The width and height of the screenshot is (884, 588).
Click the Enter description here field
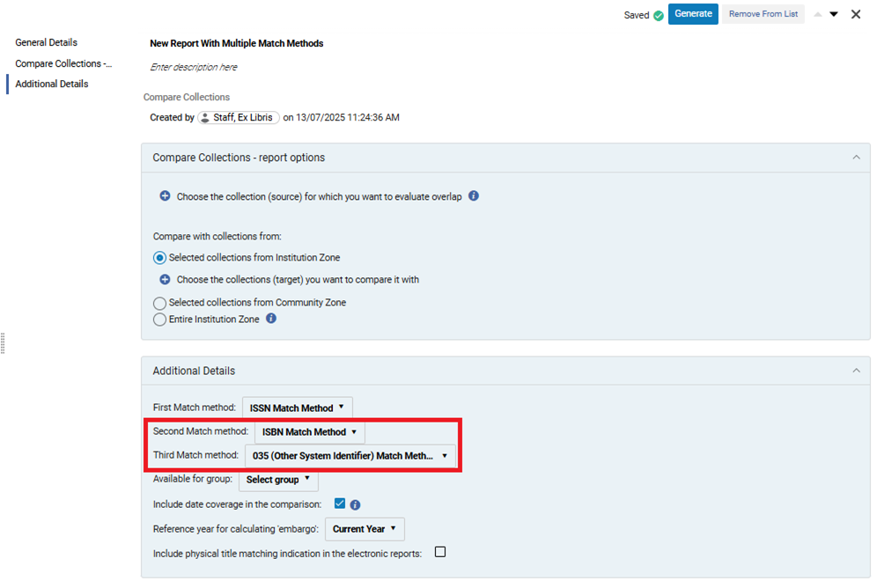point(194,67)
